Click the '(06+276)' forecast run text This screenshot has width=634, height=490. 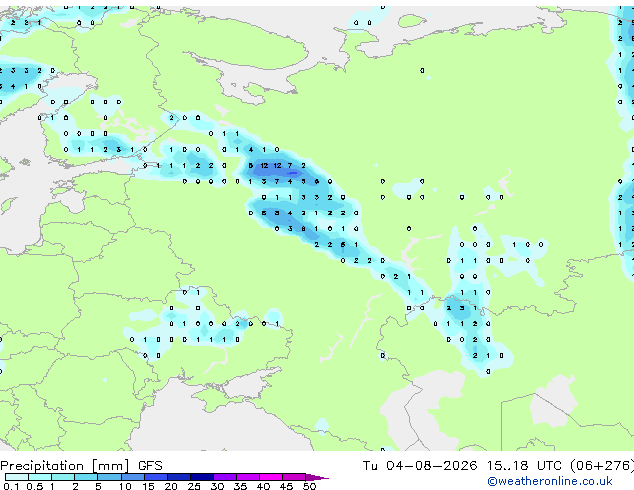pos(602,466)
